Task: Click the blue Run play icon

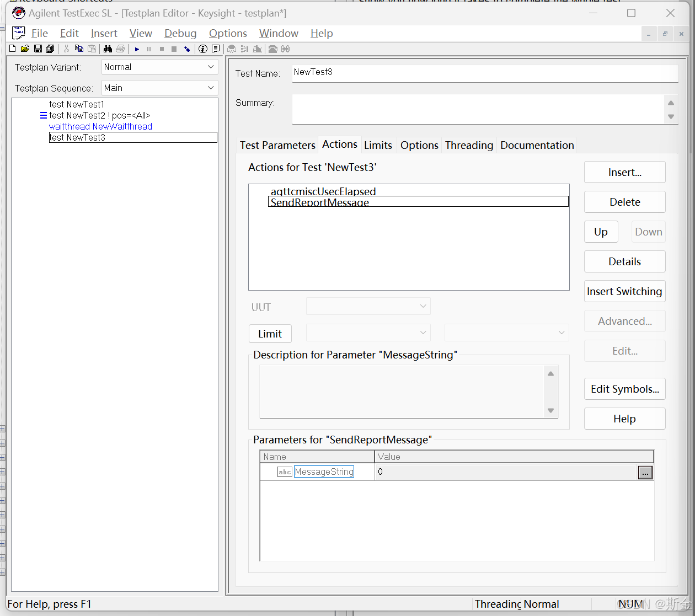Action: click(x=137, y=49)
